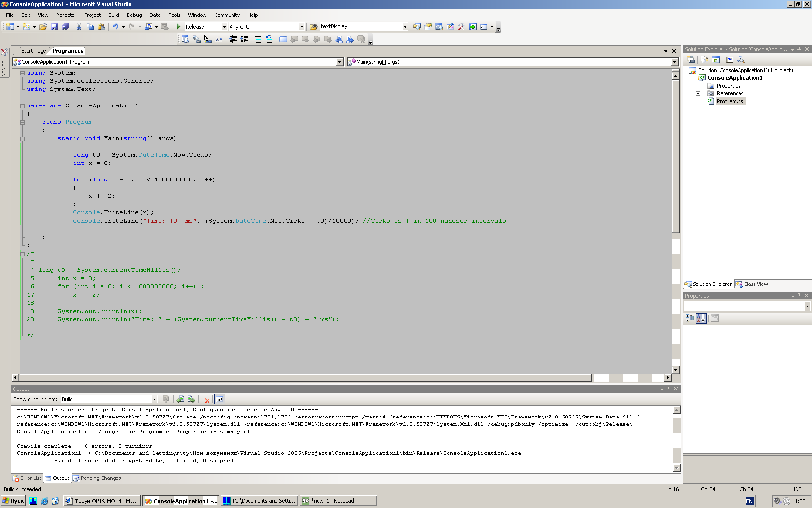Screen dimensions: 812x508
Task: Open the Release configuration dropdown
Action: [x=224, y=27]
